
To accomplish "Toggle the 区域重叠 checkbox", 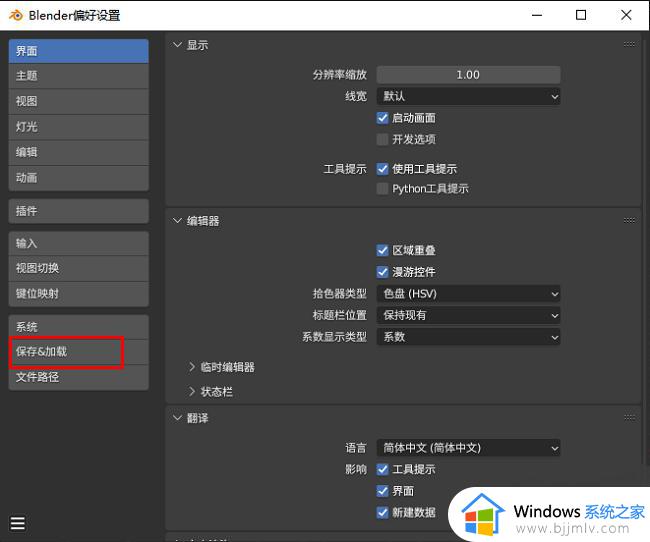I will tap(382, 250).
